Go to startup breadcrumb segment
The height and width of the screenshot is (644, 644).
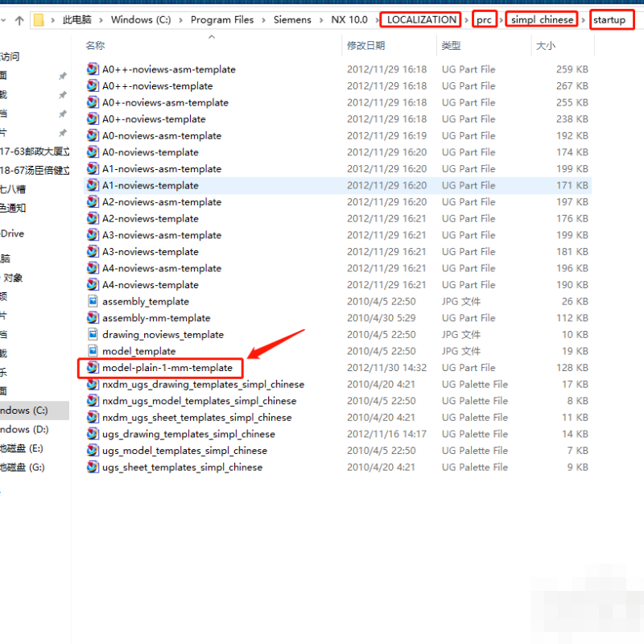pos(609,19)
